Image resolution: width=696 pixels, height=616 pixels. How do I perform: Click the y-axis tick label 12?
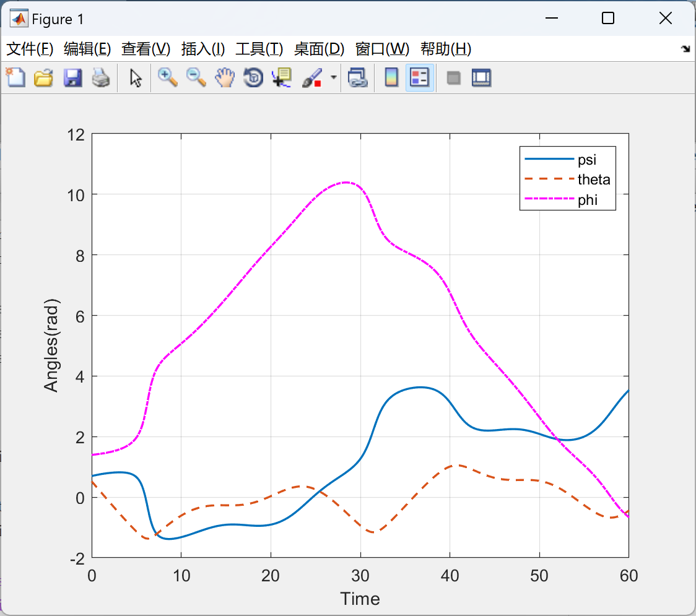pyautogui.click(x=76, y=135)
